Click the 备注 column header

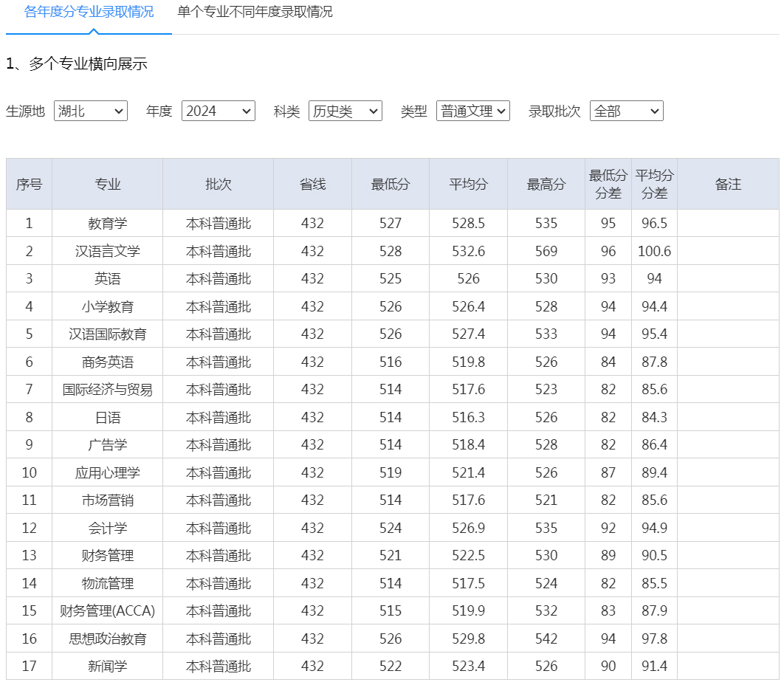[x=728, y=184]
